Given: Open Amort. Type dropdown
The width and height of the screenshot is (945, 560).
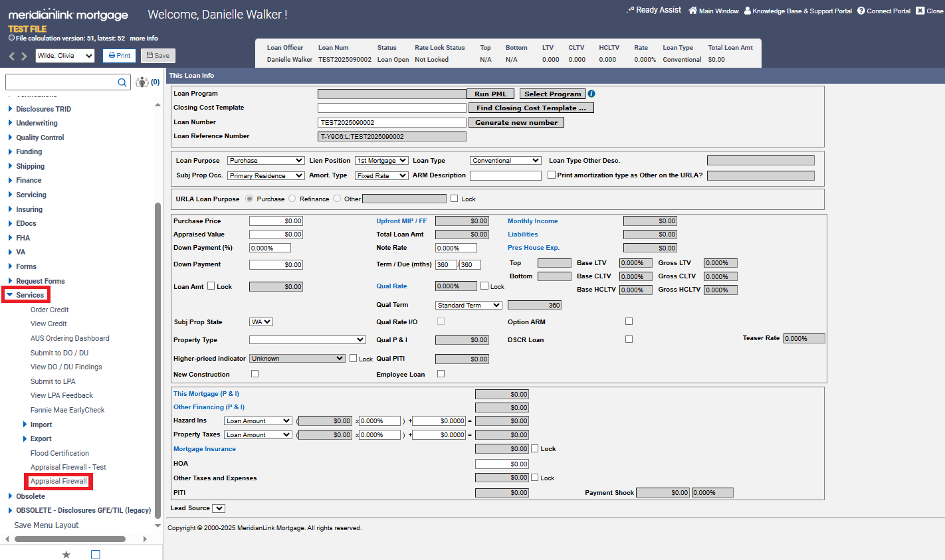Looking at the screenshot, I should click(x=381, y=176).
